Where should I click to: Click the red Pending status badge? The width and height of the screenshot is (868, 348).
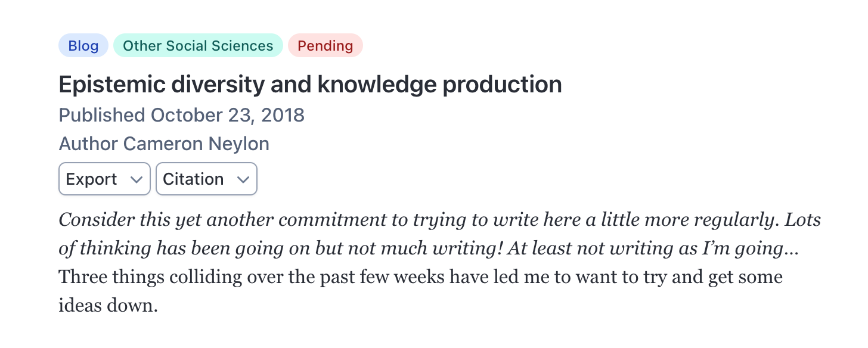(x=325, y=46)
